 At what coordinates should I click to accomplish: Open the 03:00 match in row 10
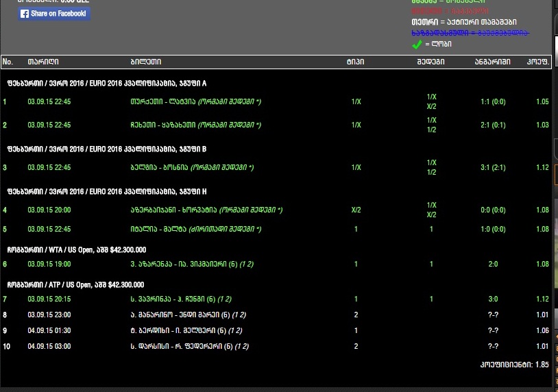click(x=189, y=347)
